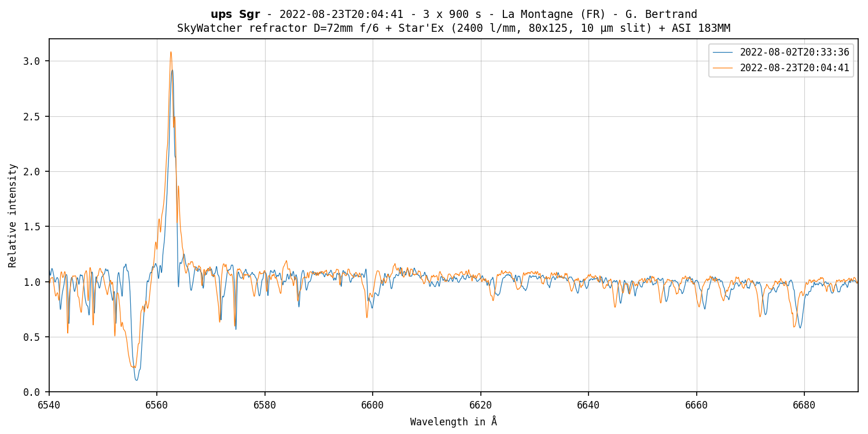Click the blue legend line sample
Image resolution: width=868 pixels, height=434 pixels.
723,53
